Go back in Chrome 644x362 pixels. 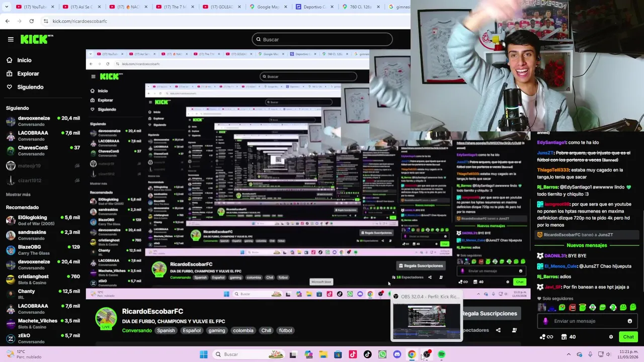pyautogui.click(x=7, y=21)
